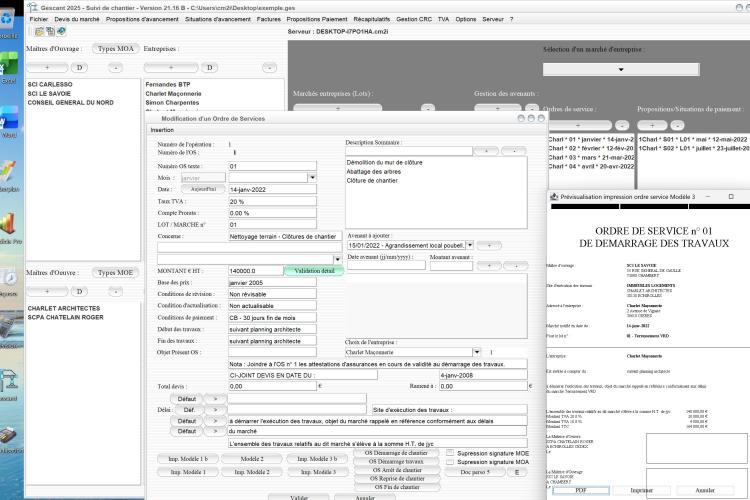This screenshot has width=750, height=500.
Task: Select OS Reprise de chantier
Action: [397, 478]
